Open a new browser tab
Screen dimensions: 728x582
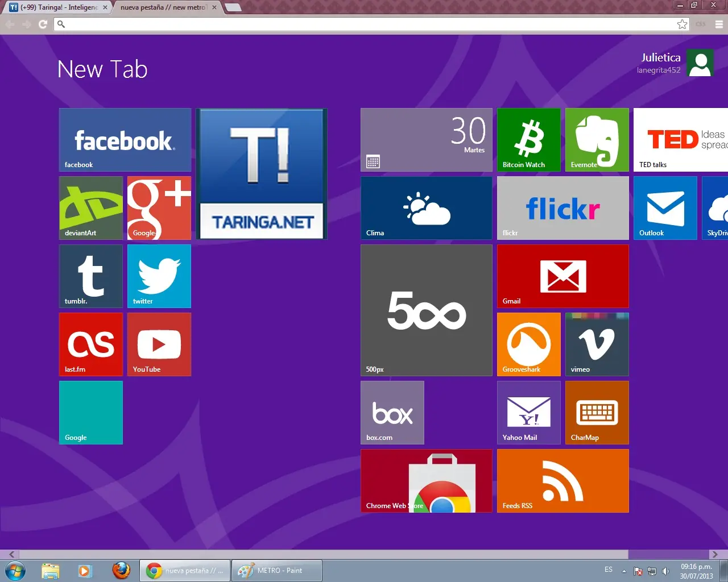(x=233, y=7)
